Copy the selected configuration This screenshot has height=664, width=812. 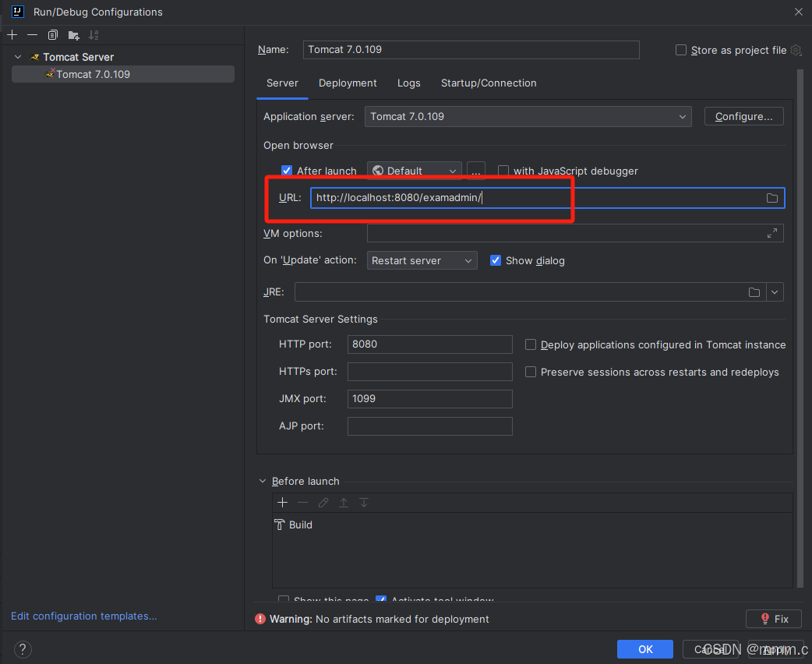(x=53, y=35)
